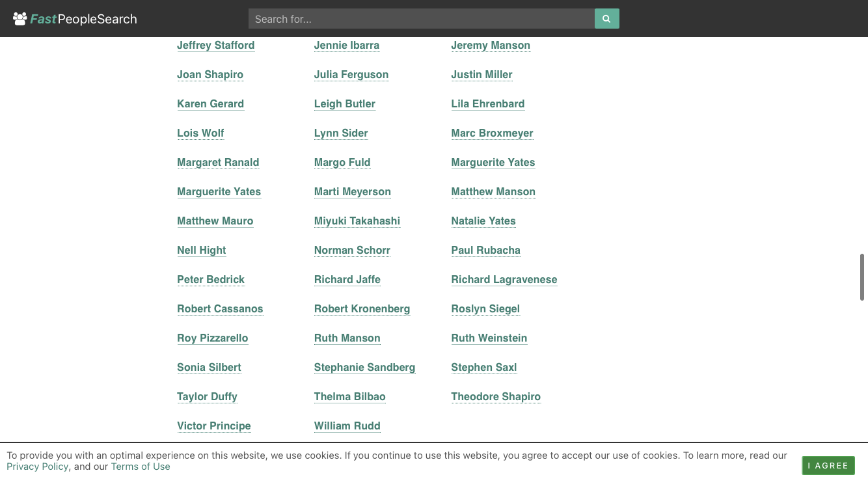This screenshot has height=488, width=868.
Task: Open Stephanie Sandberg's record
Action: pyautogui.click(x=365, y=367)
